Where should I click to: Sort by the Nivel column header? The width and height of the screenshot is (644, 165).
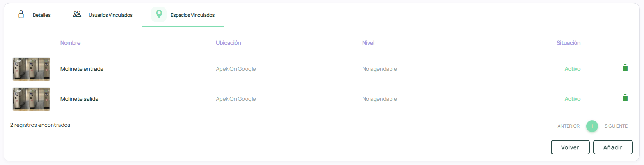pyautogui.click(x=368, y=43)
